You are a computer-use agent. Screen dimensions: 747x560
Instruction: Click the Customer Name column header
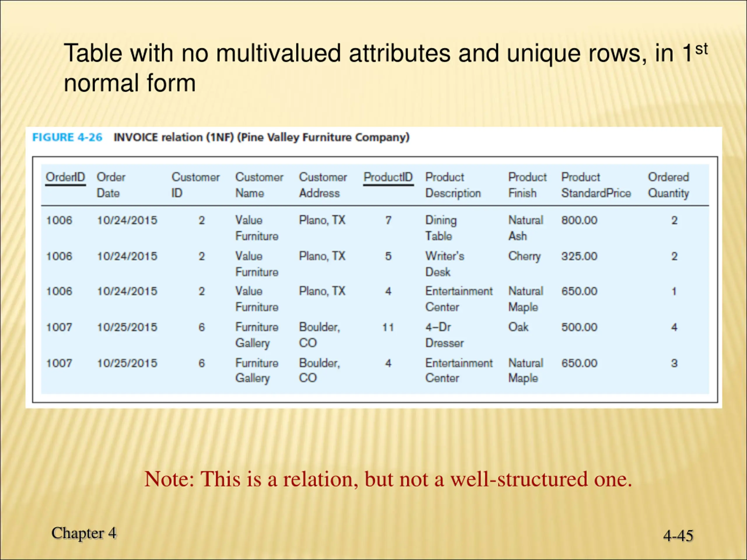pyautogui.click(x=259, y=185)
